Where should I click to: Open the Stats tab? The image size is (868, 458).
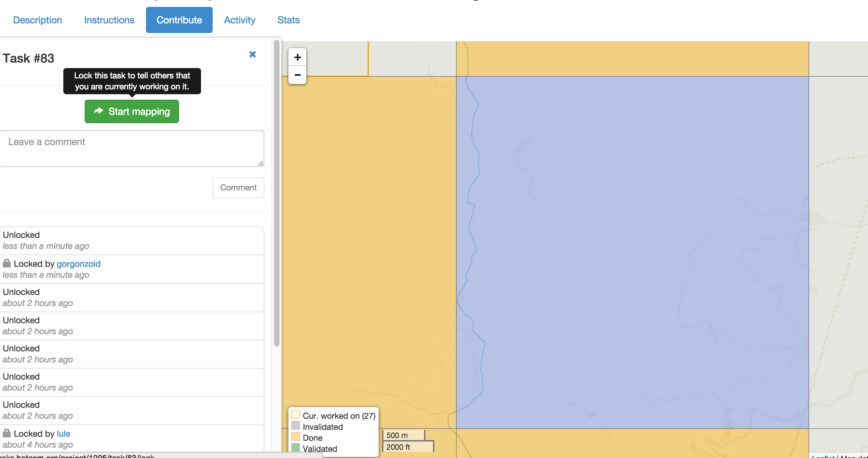click(288, 20)
